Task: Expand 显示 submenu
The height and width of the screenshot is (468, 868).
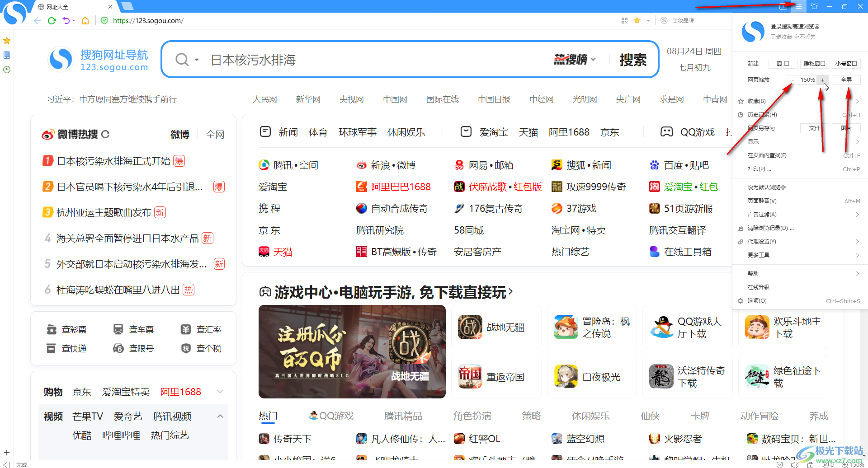Action: click(x=857, y=142)
